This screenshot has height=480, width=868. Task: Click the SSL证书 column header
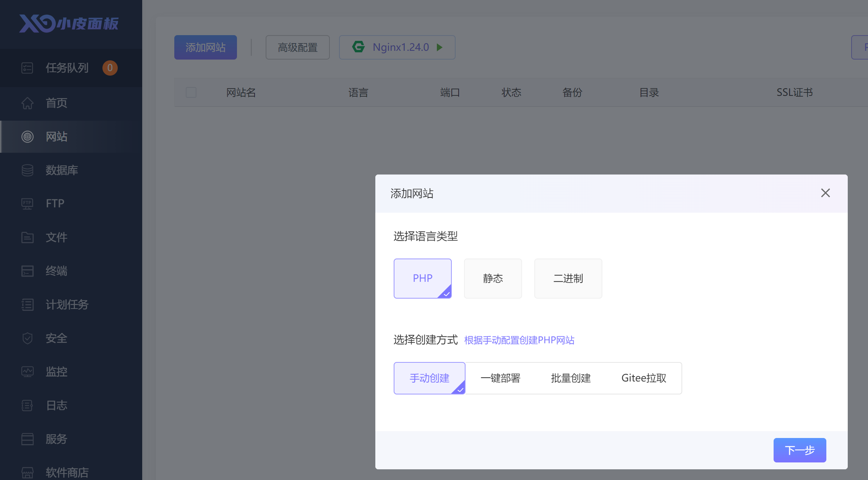[x=795, y=92]
